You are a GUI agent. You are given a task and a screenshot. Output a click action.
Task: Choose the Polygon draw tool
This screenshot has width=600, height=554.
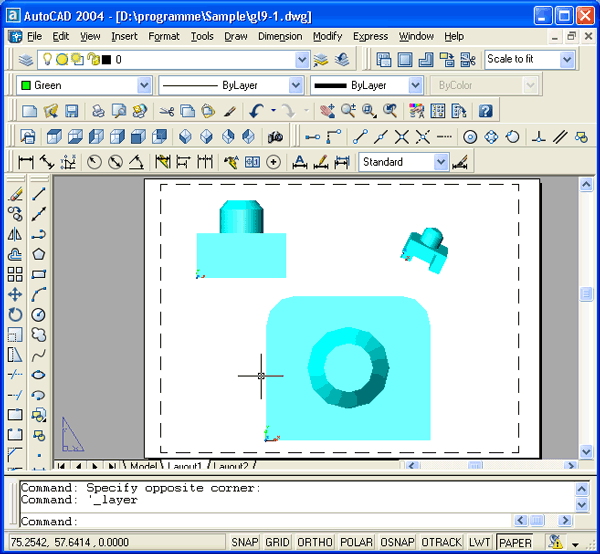click(x=39, y=254)
